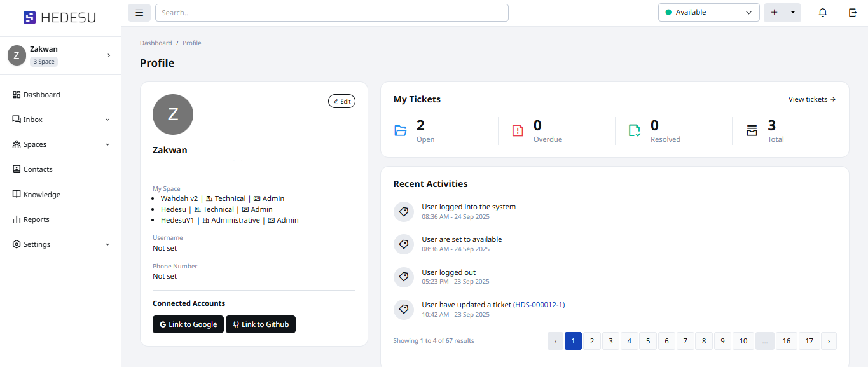Click the Hedesu logo
868x367 pixels.
[x=60, y=18]
